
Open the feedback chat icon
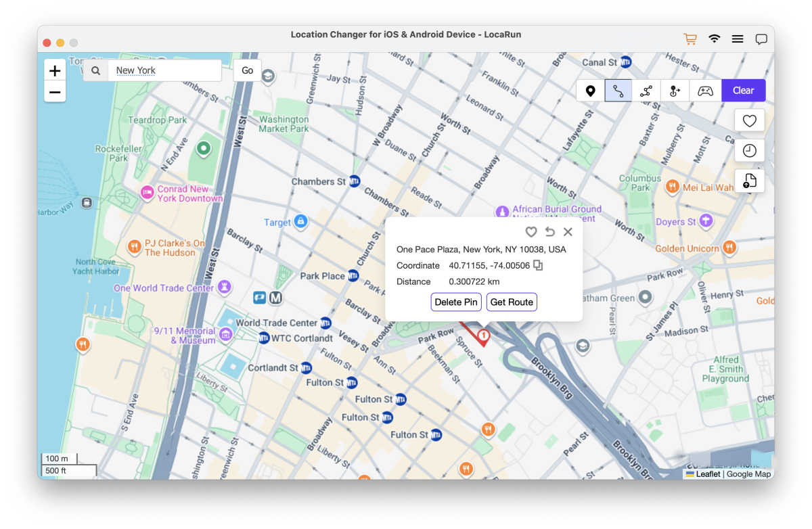[x=761, y=39]
